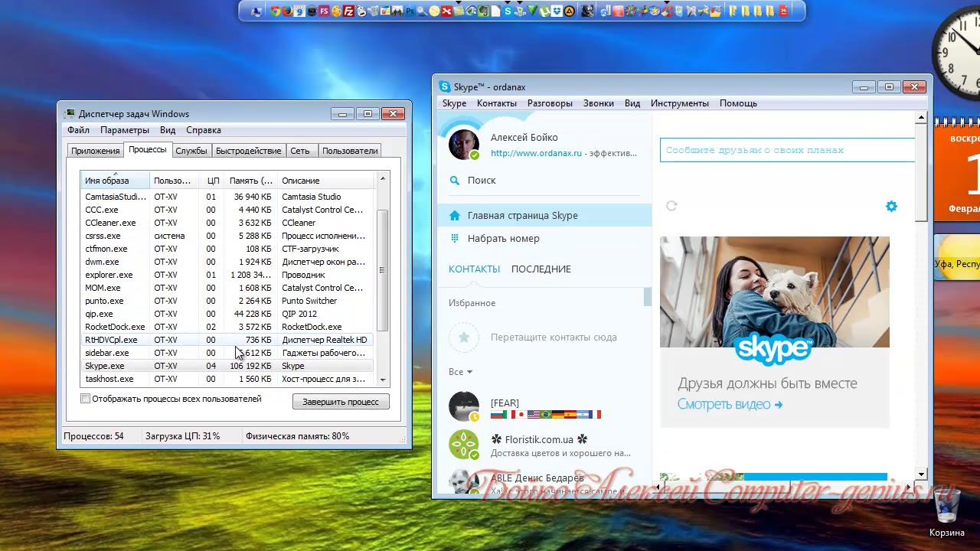
Task: Open Параметры menu in Task Manager
Action: (125, 130)
